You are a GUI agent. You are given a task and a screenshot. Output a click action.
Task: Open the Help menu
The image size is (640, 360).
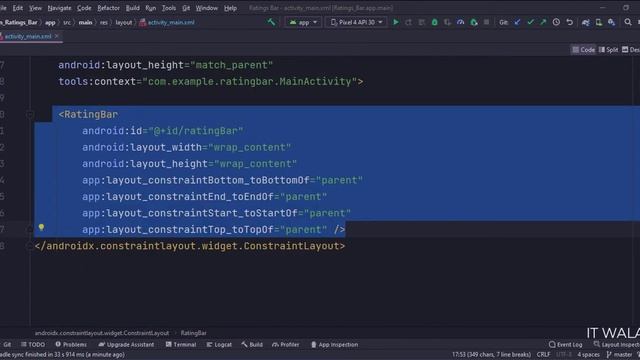230,8
